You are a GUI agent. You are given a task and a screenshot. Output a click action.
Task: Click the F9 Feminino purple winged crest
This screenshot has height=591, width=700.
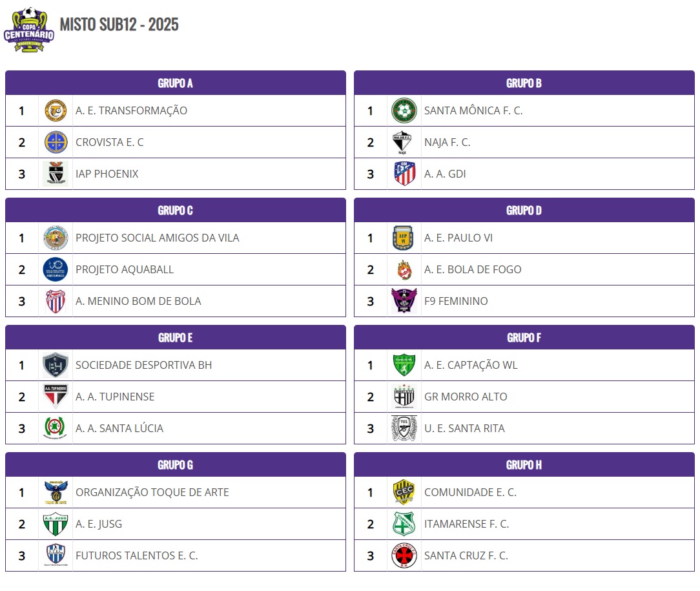click(404, 300)
